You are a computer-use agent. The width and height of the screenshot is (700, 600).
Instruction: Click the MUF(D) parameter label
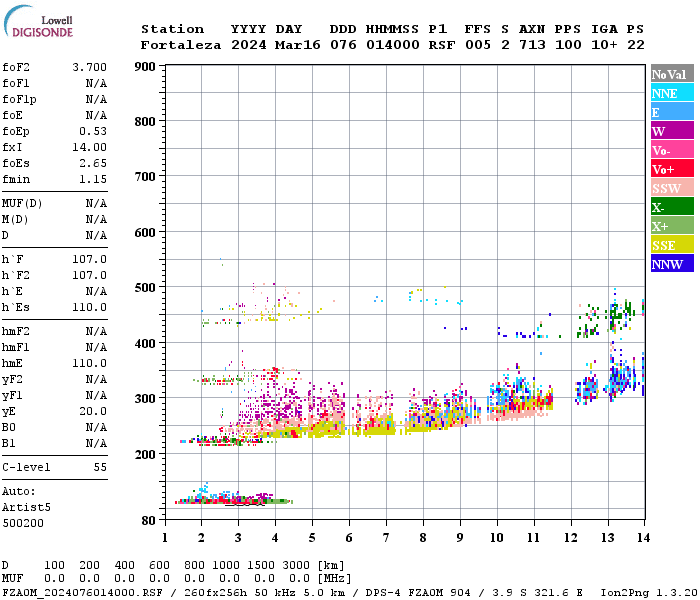point(22,204)
